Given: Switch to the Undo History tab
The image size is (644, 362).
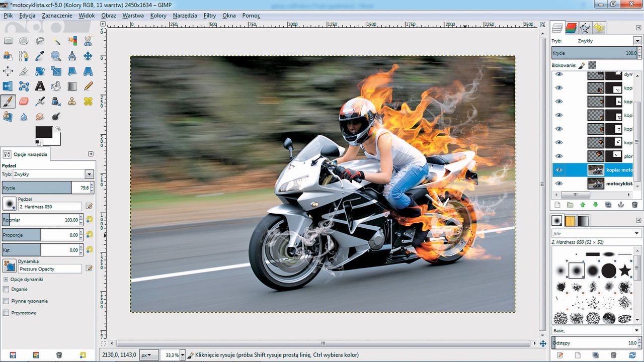Looking at the screenshot, I should (599, 28).
